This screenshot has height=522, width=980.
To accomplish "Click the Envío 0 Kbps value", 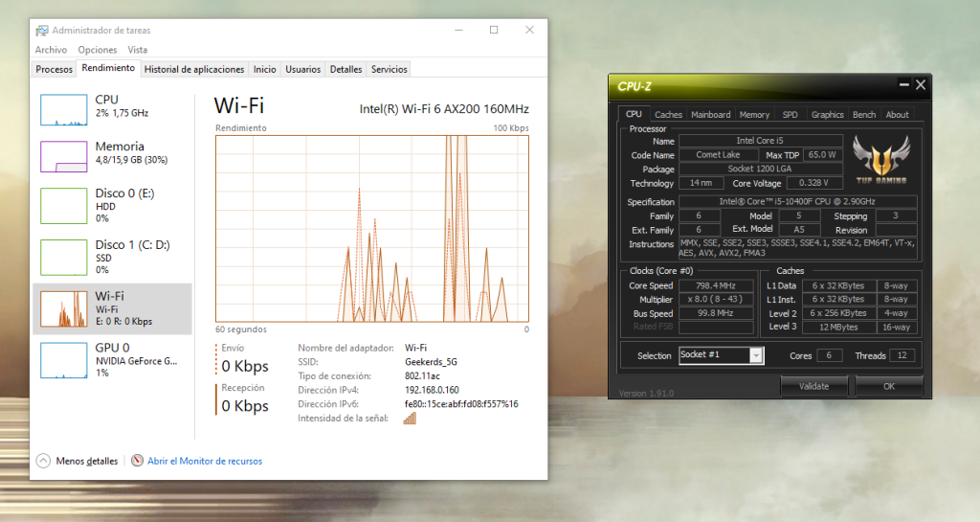I will (245, 366).
